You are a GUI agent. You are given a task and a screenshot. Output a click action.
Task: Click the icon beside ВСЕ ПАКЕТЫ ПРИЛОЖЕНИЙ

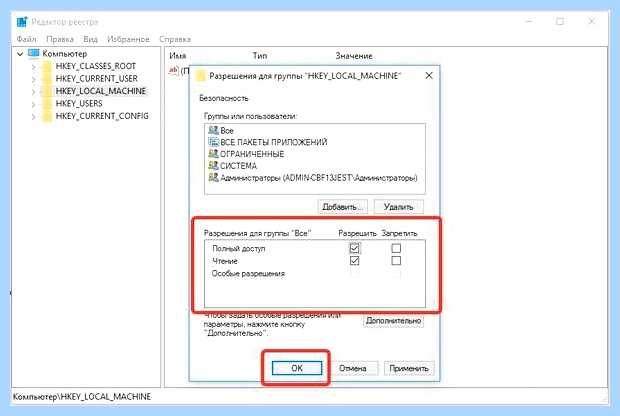tap(214, 142)
